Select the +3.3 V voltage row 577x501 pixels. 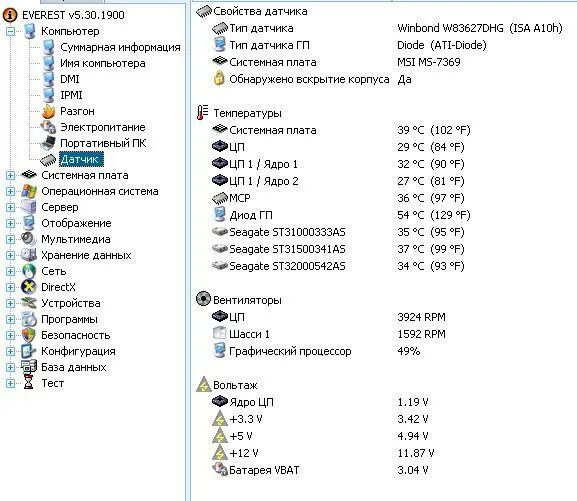click(246, 419)
